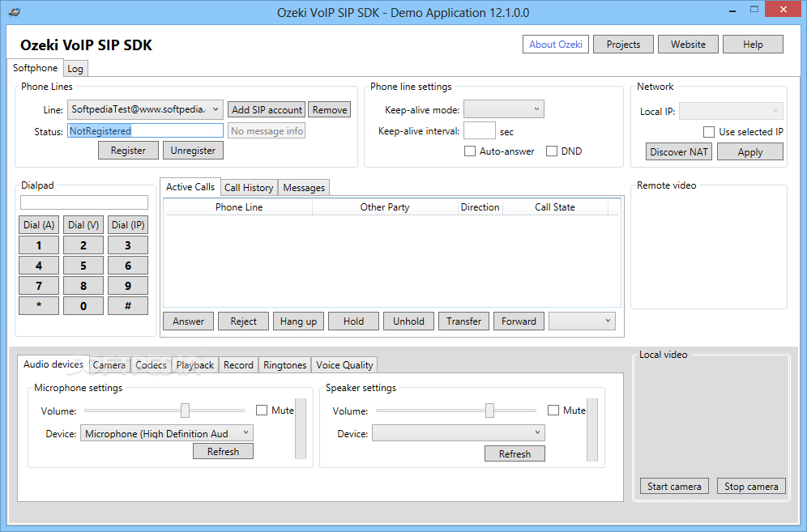Click the Dialpad number input field
Viewport: 807px width, 532px height.
pyautogui.click(x=84, y=202)
